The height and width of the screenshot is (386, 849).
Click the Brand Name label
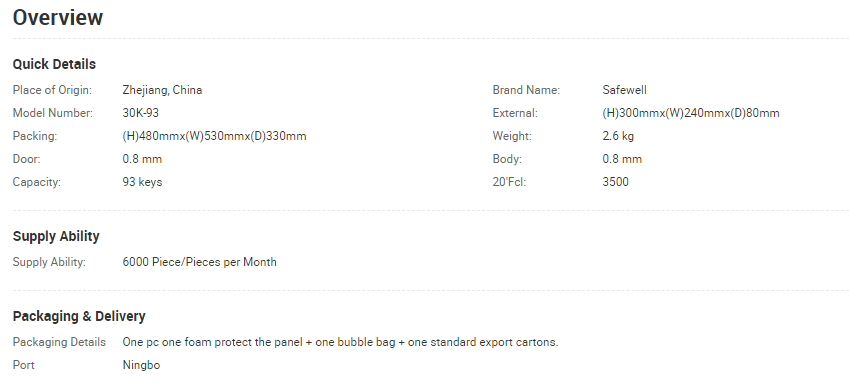[526, 90]
